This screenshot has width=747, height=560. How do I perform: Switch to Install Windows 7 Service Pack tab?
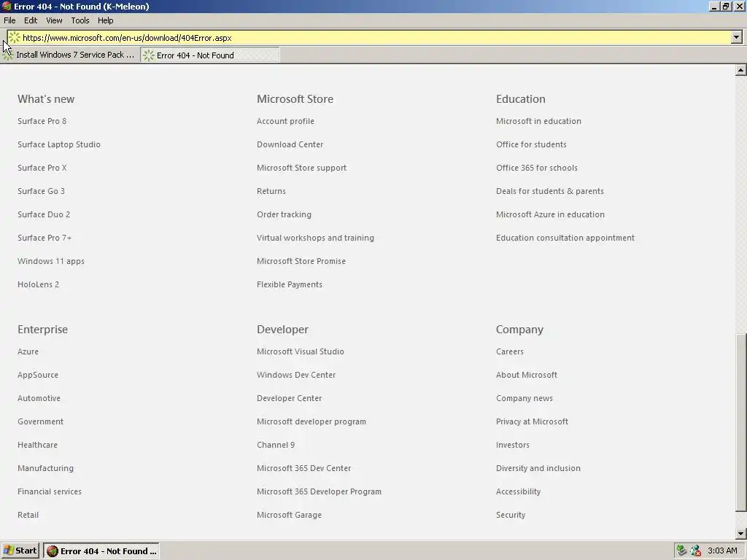(x=69, y=55)
